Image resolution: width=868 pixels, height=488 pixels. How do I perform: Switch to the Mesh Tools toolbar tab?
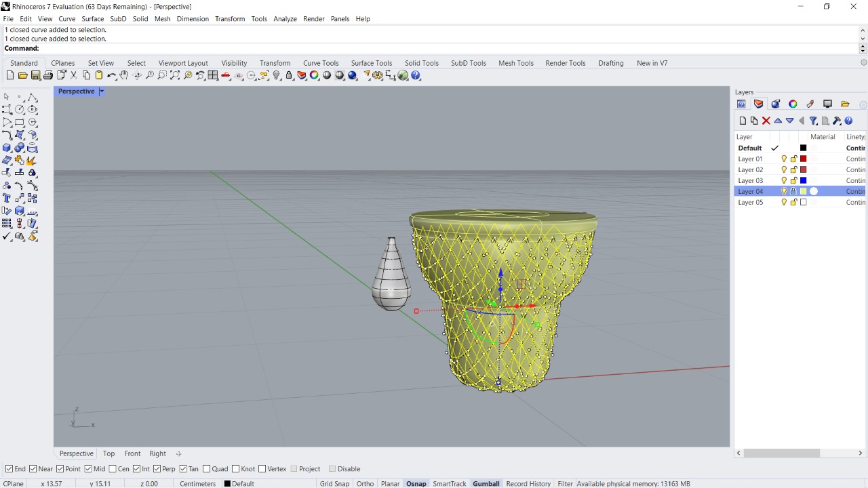tap(516, 63)
